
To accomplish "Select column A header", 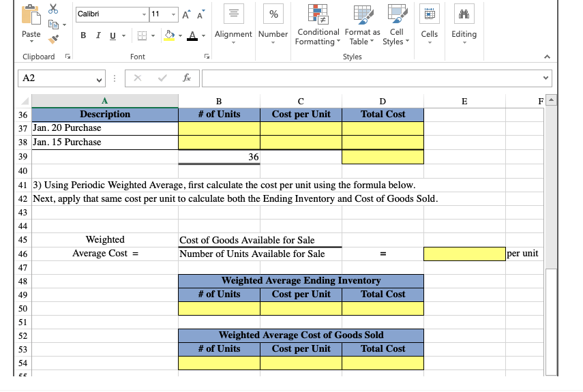I will 105,101.
